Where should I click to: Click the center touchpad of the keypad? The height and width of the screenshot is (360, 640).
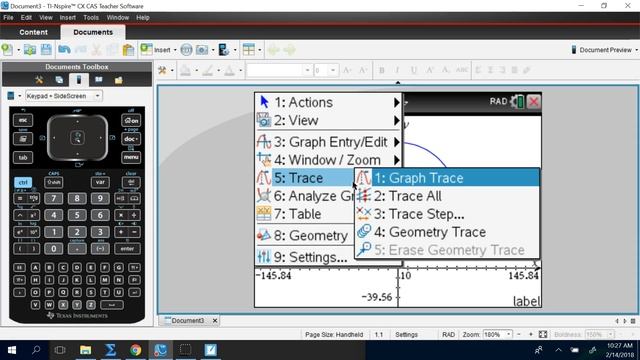point(78,138)
